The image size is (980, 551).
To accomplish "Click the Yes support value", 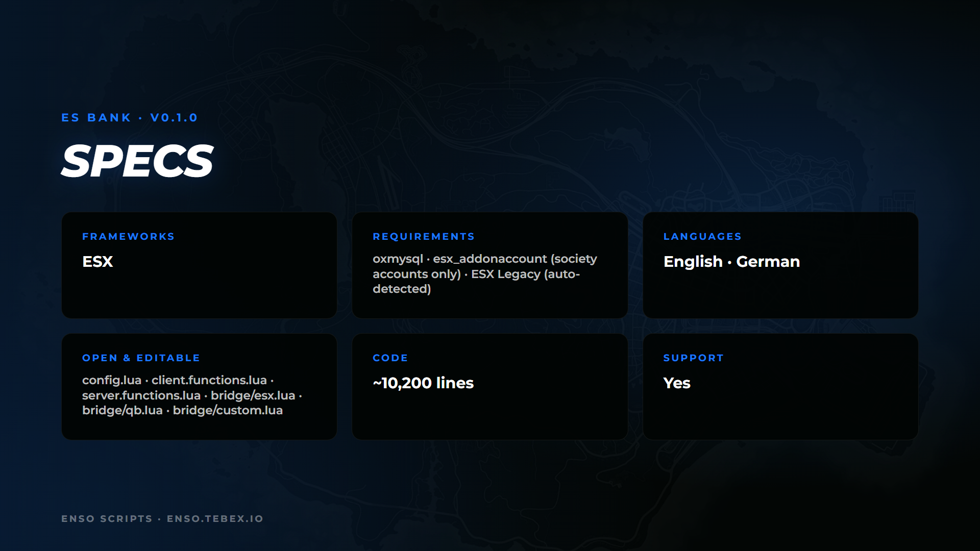I will (677, 383).
